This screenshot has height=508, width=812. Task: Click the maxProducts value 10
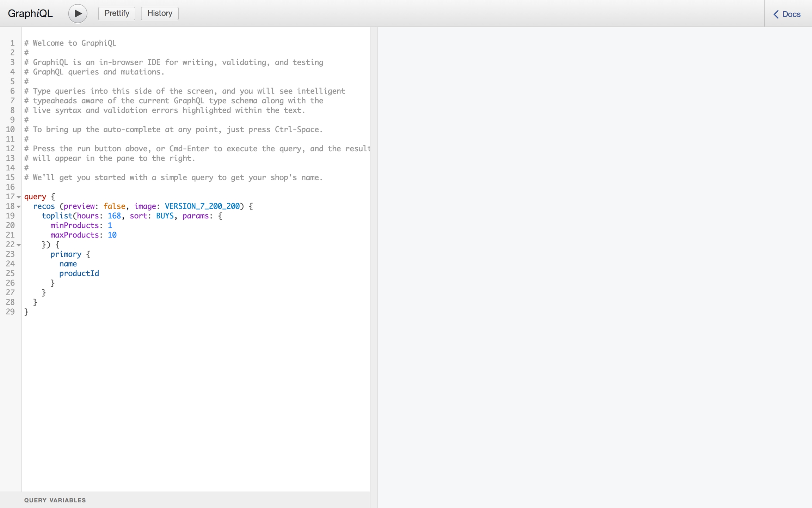coord(112,235)
